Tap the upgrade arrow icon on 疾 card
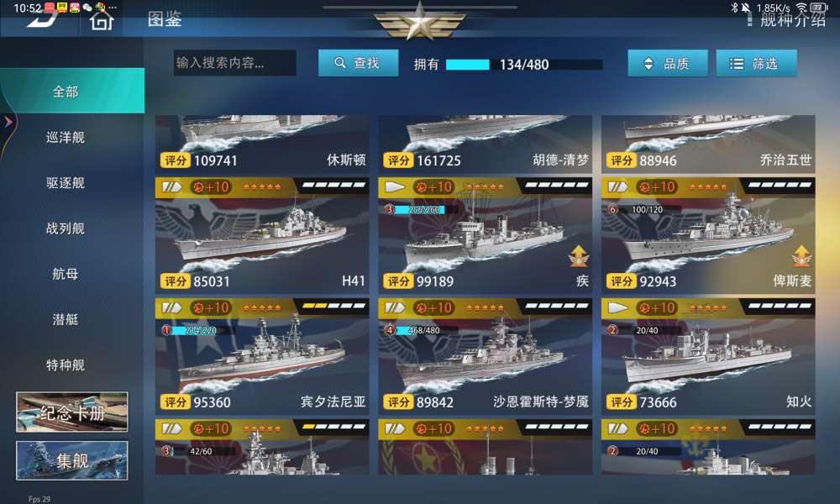This screenshot has height=504, width=840. click(579, 255)
